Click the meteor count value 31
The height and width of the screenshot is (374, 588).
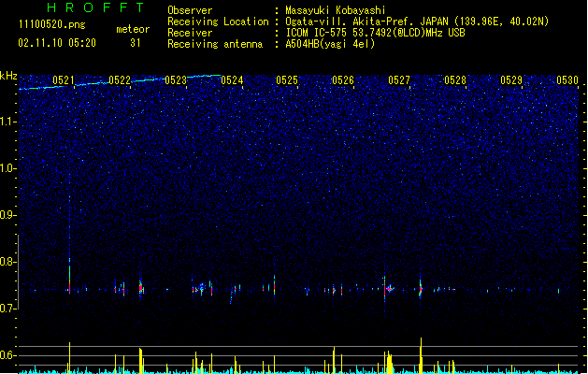136,43
